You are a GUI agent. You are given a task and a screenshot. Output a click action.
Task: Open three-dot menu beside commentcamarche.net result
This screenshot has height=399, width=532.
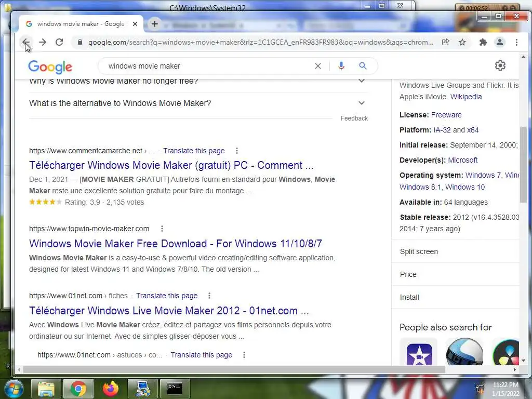coord(237,151)
